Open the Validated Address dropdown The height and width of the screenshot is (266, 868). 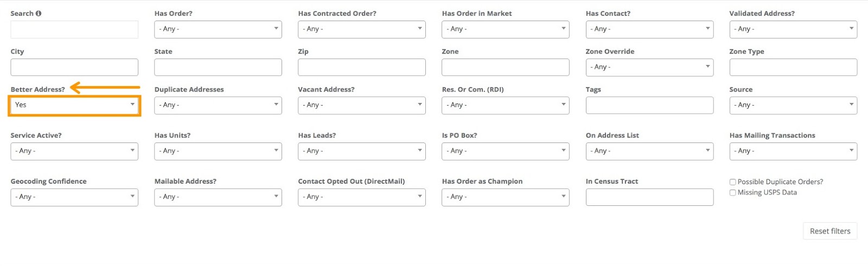[x=793, y=29]
